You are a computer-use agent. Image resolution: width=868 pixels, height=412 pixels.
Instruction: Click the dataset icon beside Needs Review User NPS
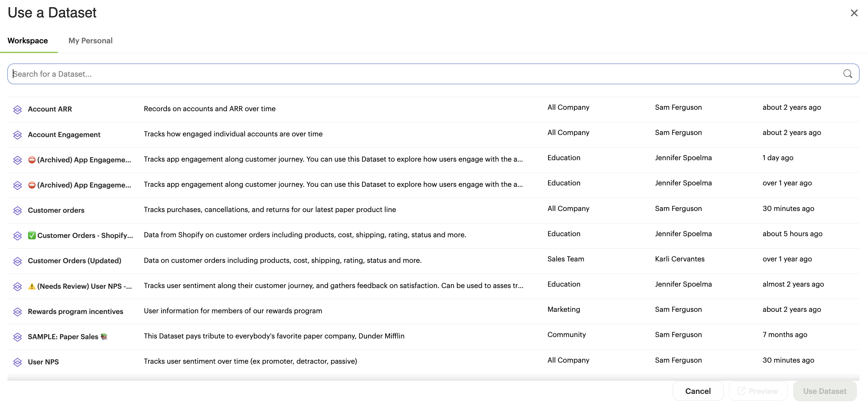(x=17, y=286)
